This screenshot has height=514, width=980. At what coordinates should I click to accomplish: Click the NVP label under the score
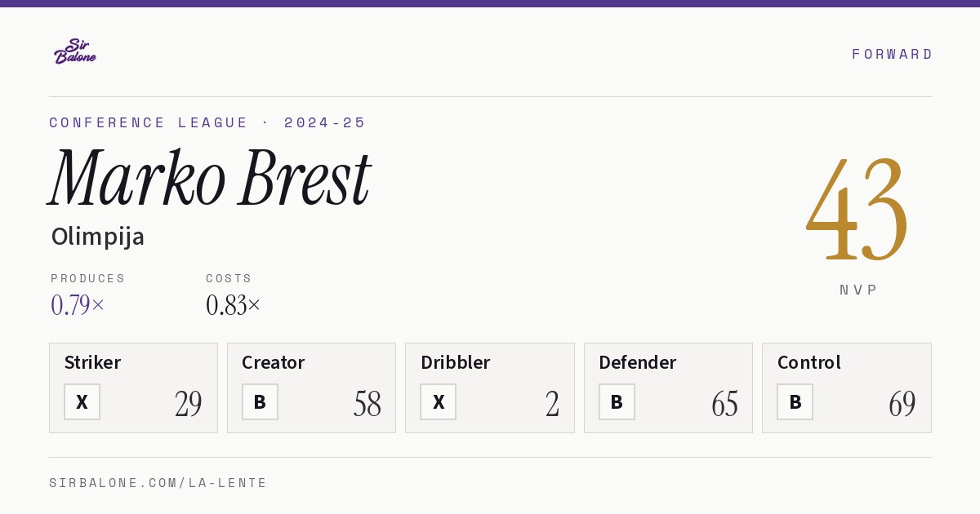(x=858, y=290)
